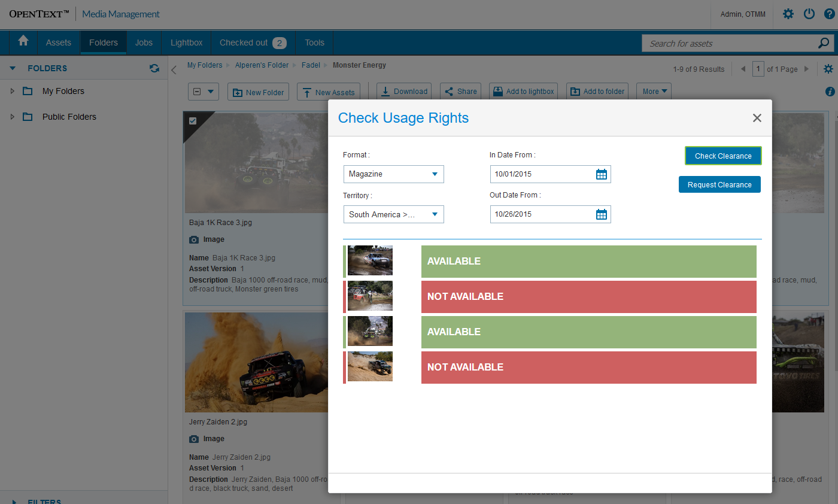Open Jerry Zaiden 2.jpg thumbnail
838x504 pixels.
coord(256,362)
